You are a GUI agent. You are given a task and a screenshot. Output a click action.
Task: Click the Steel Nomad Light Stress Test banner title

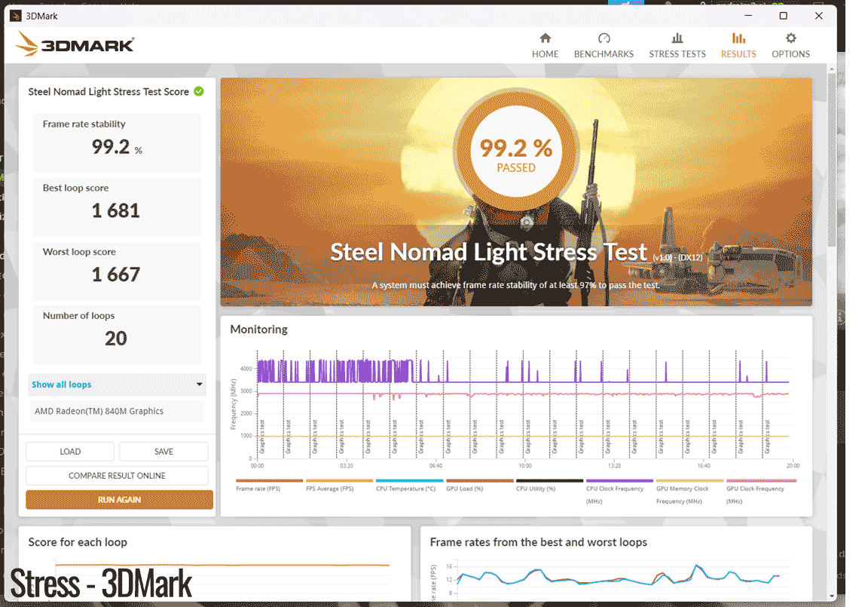tap(489, 252)
